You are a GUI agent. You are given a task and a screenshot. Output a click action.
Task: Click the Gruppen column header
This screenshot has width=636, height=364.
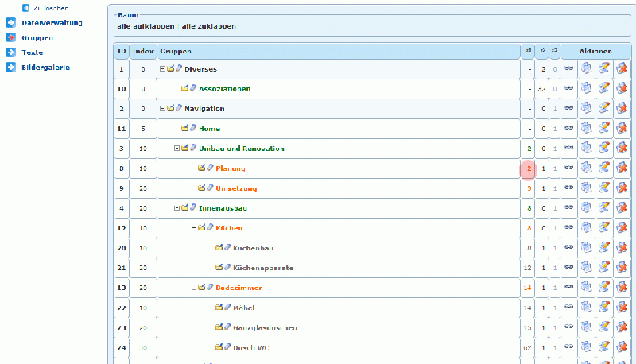(339, 52)
